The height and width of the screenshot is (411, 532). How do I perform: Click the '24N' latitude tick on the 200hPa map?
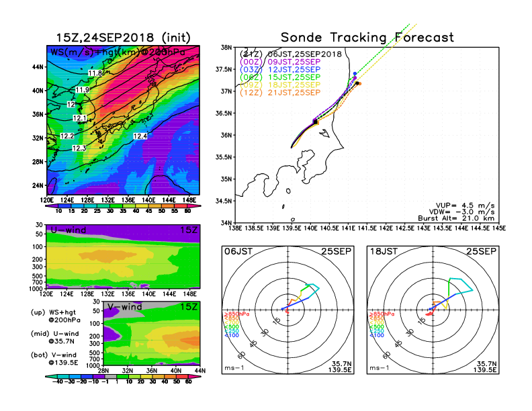(x=38, y=185)
